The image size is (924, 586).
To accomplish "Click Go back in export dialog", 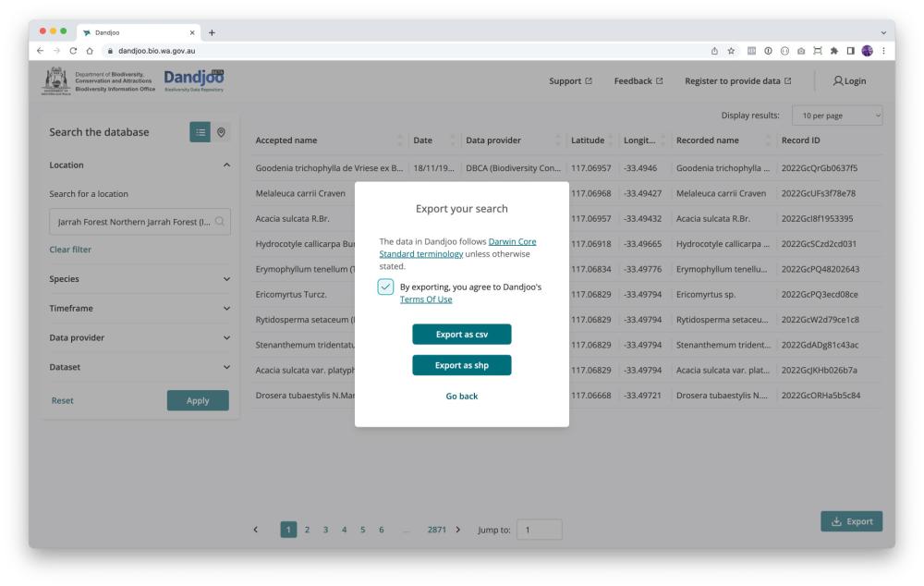I will [x=461, y=397].
